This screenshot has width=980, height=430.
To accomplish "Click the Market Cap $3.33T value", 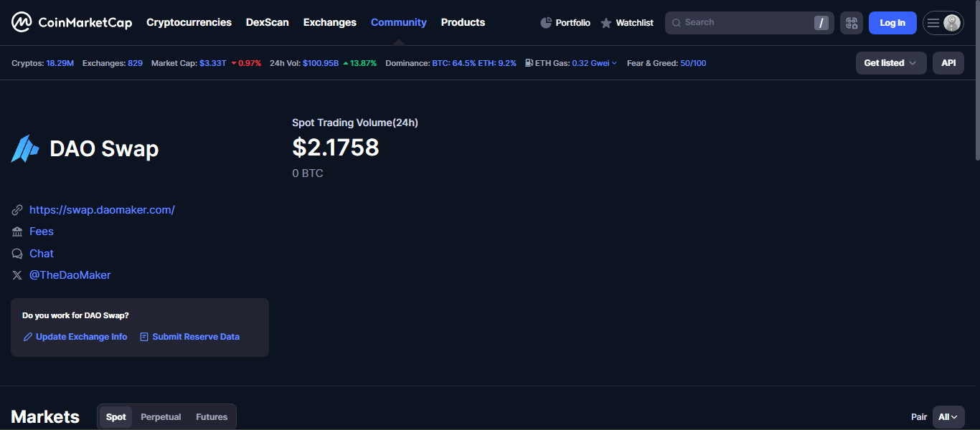I will click(213, 63).
